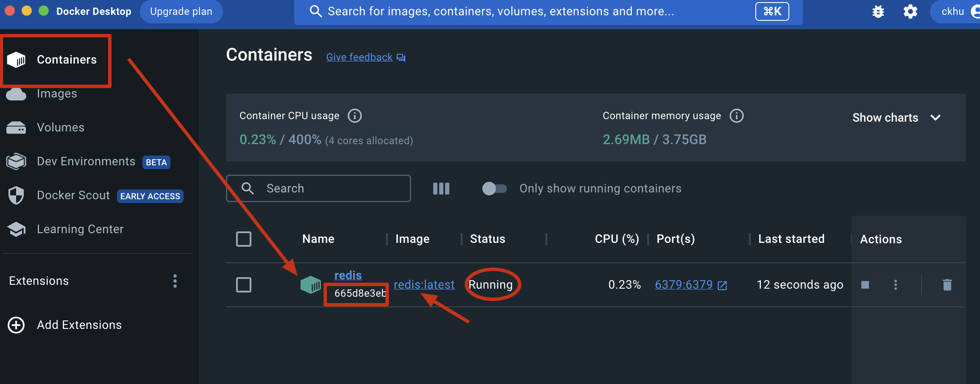Click the Port(s) column header

pos(676,239)
